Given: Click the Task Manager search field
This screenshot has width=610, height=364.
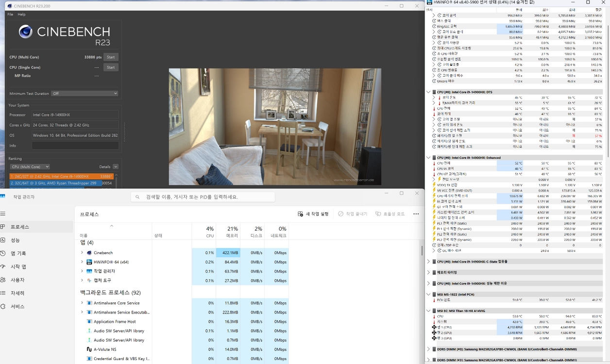Looking at the screenshot, I should pos(203,197).
